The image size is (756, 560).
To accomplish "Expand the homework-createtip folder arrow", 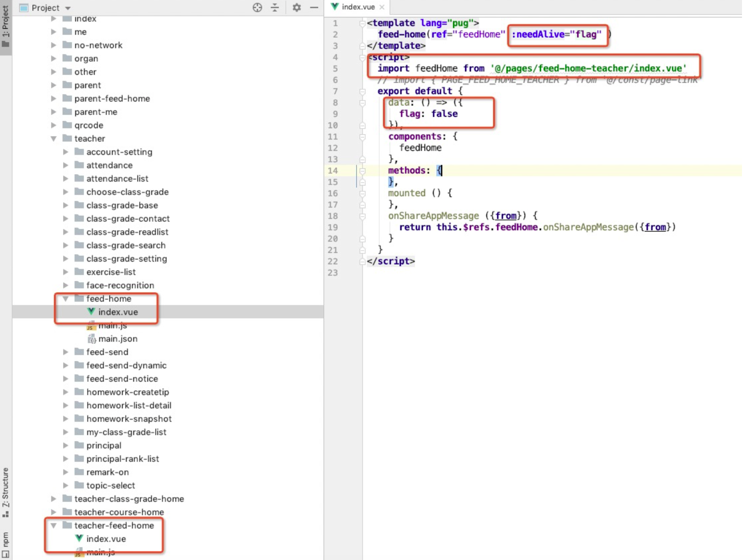I will (66, 392).
